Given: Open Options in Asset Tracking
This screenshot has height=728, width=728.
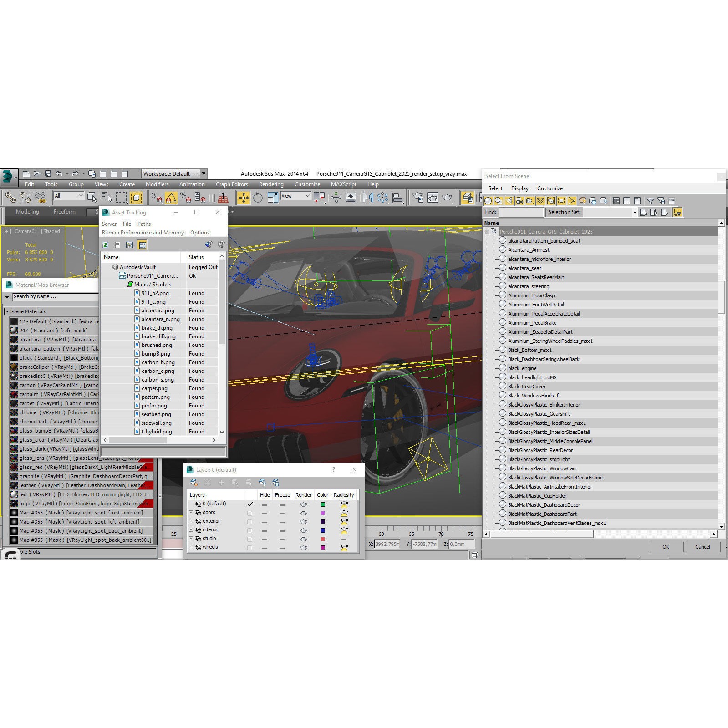Looking at the screenshot, I should coord(200,233).
